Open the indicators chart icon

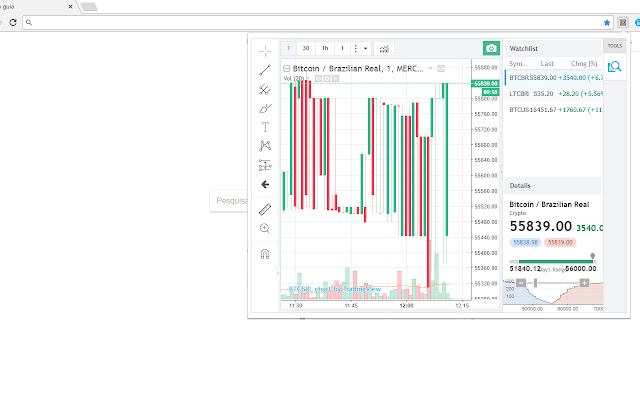click(384, 49)
